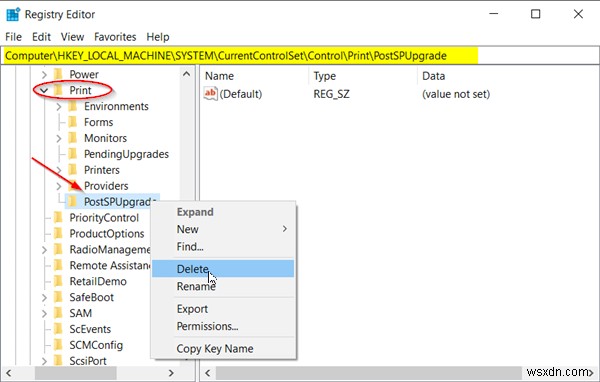The height and width of the screenshot is (382, 600).
Task: Open the File menu
Action: click(x=13, y=37)
